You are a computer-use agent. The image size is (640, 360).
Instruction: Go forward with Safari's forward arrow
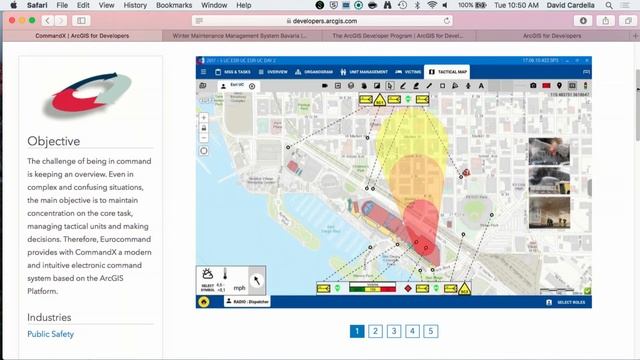click(x=60, y=20)
